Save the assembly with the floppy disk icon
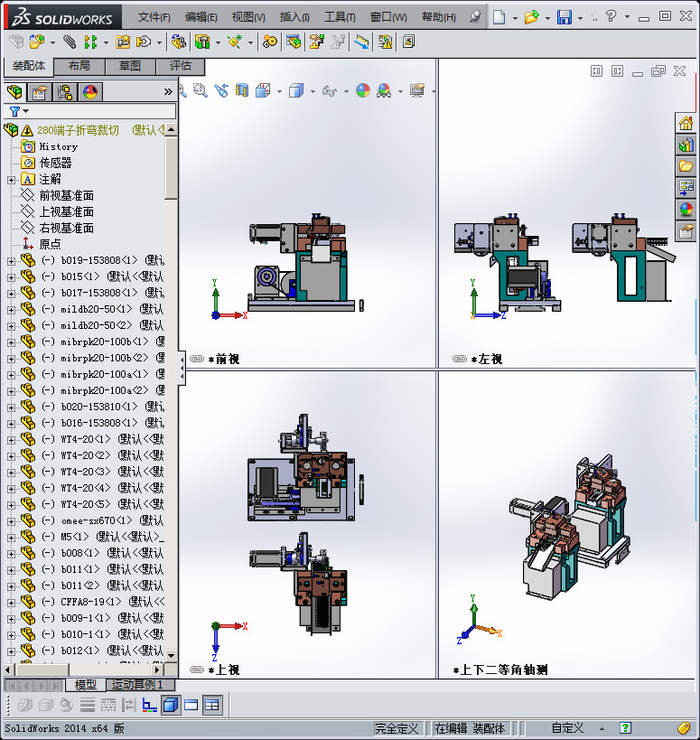 pyautogui.click(x=565, y=17)
